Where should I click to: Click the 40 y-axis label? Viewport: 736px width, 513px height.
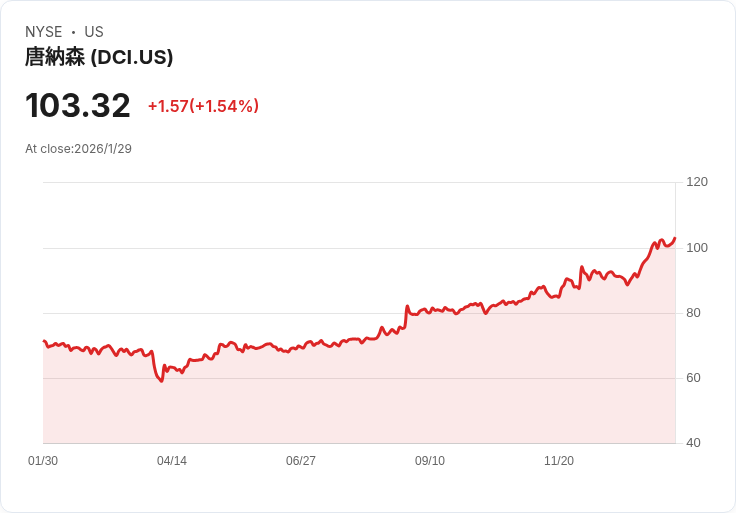coord(693,443)
